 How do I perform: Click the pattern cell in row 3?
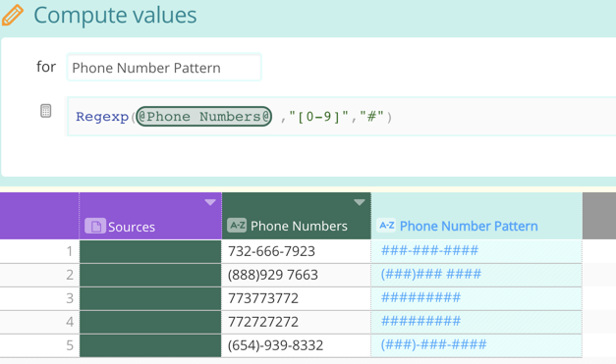476,298
